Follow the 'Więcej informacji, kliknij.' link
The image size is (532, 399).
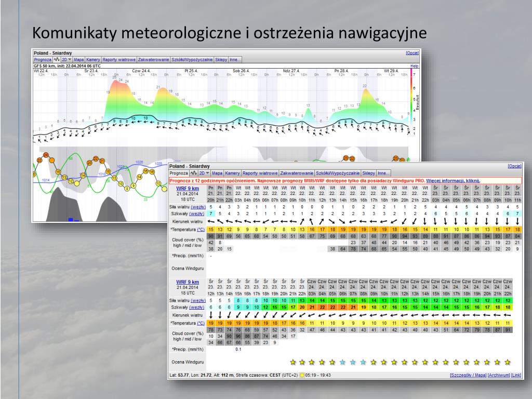pyautogui.click(x=453, y=181)
